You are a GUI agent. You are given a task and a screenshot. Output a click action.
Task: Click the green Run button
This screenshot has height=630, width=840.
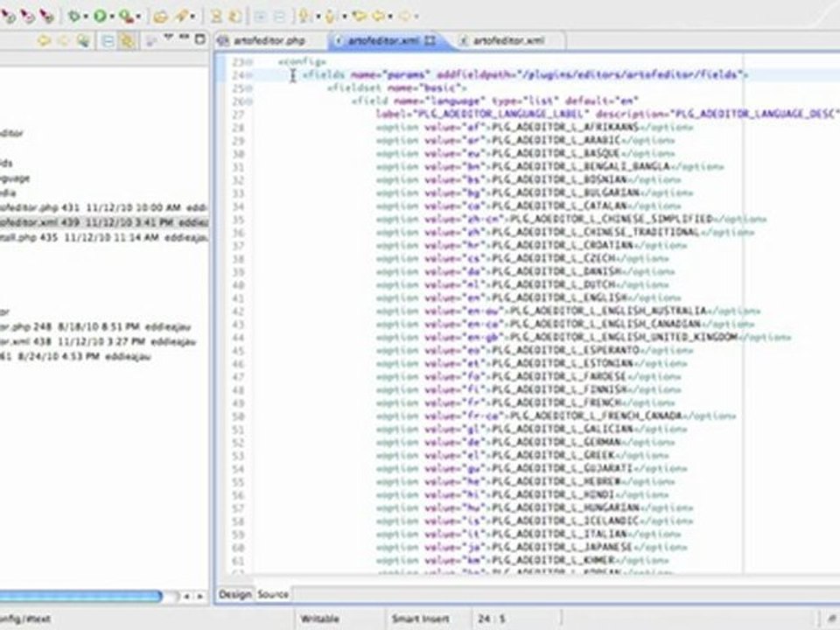(x=100, y=17)
